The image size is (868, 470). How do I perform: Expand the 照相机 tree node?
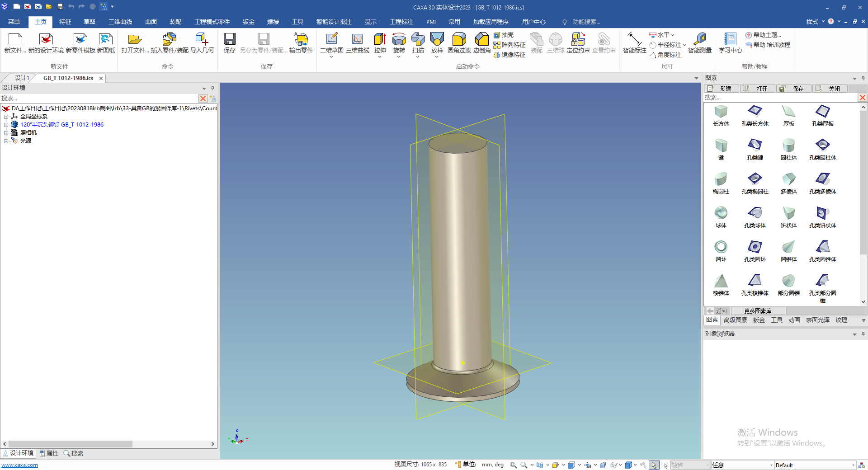(6, 133)
